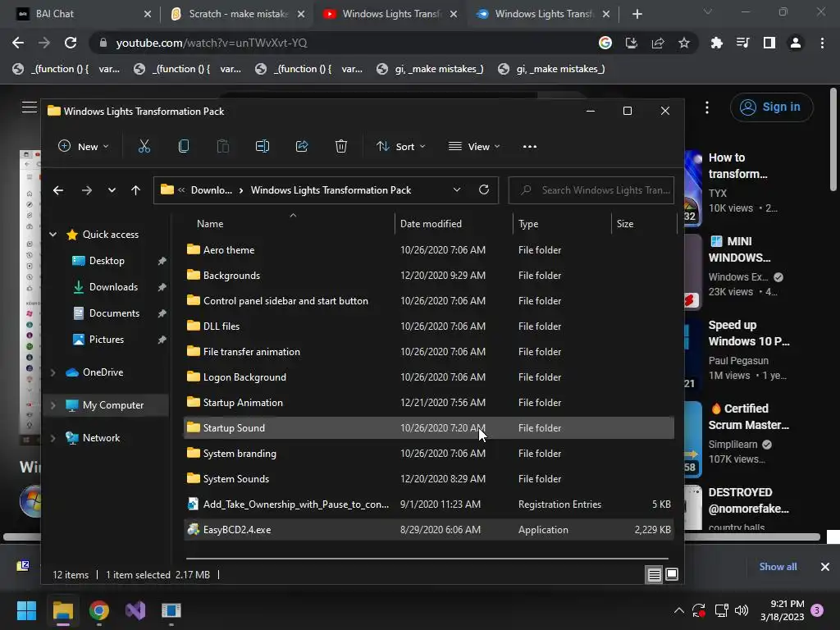Open first gi, _make mistakes_) bookmark
This screenshot has width=840, height=630.
tap(431, 69)
